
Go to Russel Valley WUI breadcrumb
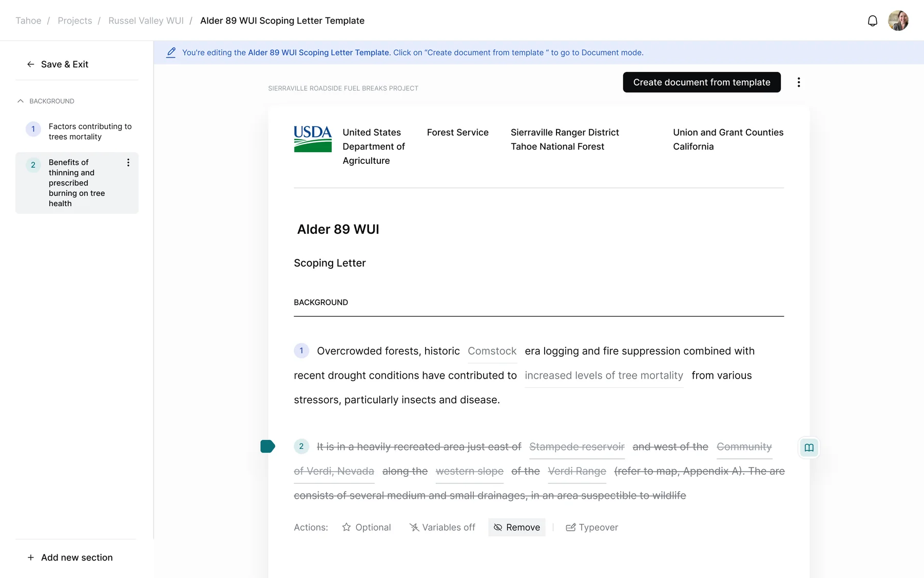pos(146,21)
